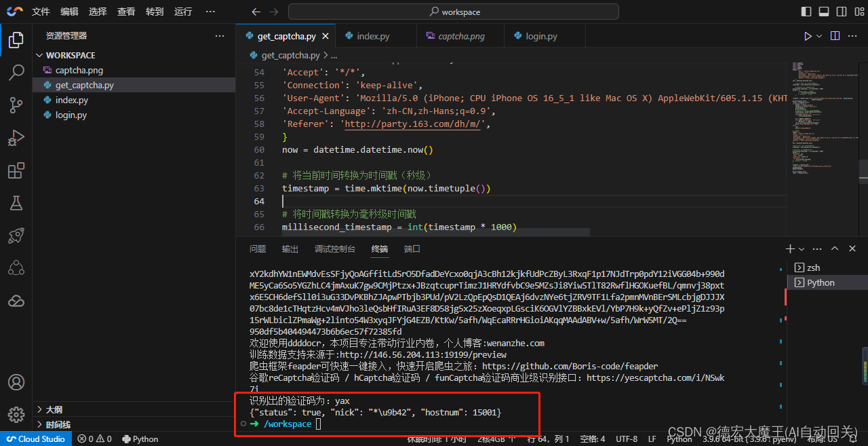
Task: Open errors and warnings status indicator
Action: (94, 439)
